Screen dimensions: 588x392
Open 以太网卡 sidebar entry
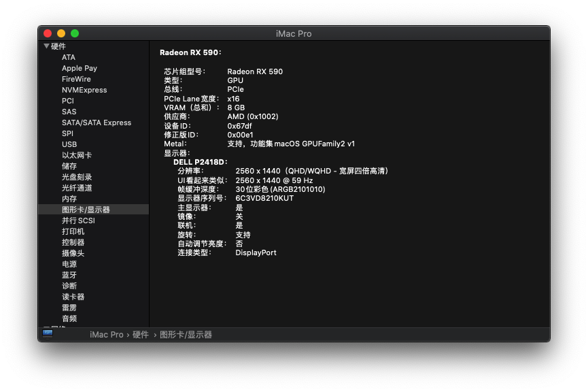pos(77,155)
